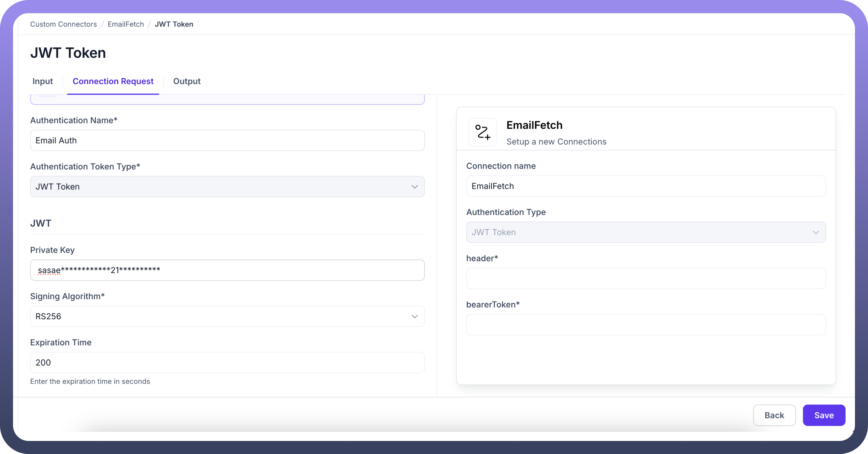Edit the Expiration Time value field
This screenshot has width=868, height=454.
click(227, 363)
